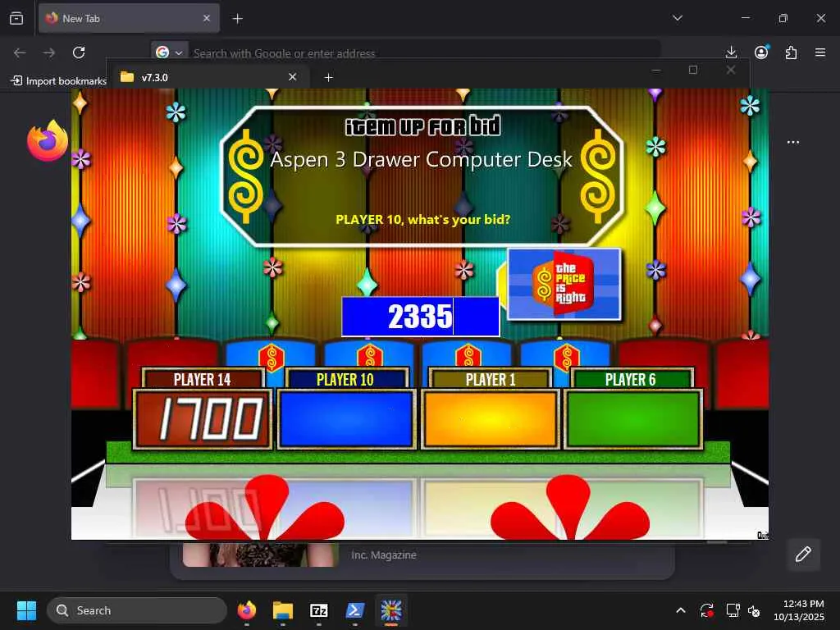Click the Aspen 3 Drawer Computer Desk title
This screenshot has width=840, height=630.
pyautogui.click(x=421, y=160)
